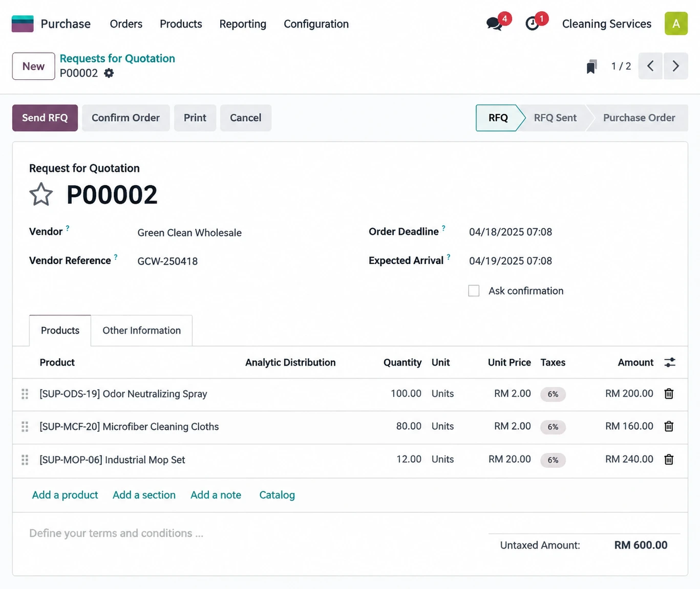The width and height of the screenshot is (700, 589).
Task: Open the Configuration menu
Action: click(316, 24)
